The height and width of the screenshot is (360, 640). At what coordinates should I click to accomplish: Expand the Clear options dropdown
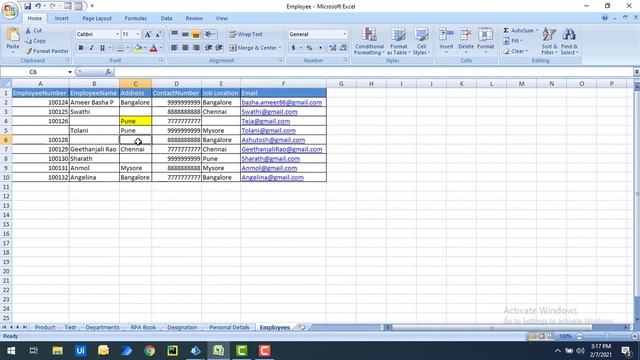[x=527, y=51]
